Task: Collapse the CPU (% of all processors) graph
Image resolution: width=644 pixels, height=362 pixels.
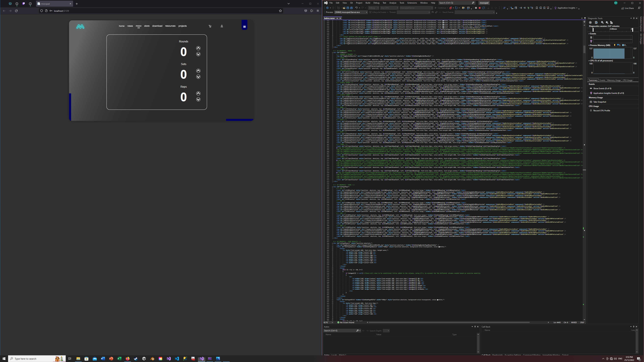Action: (589, 61)
